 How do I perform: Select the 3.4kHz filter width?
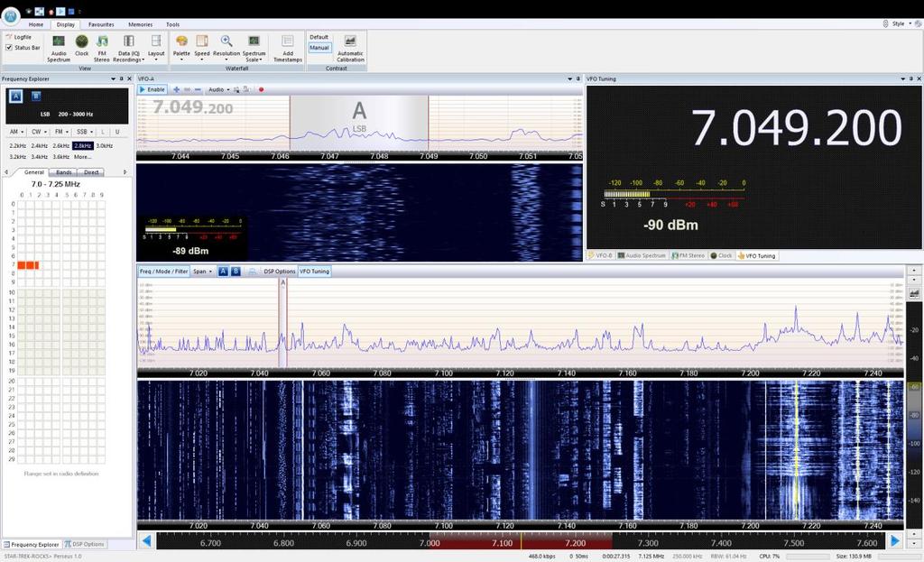[x=40, y=157]
